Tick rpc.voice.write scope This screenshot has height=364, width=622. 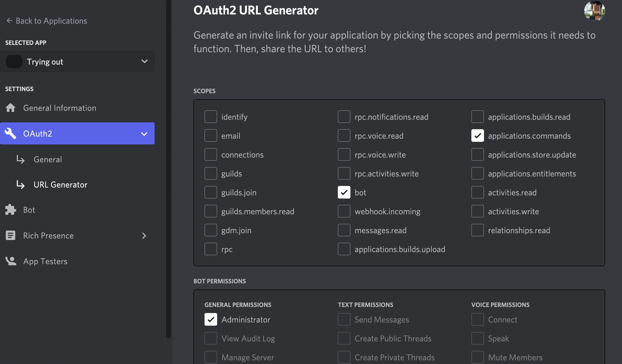(x=344, y=154)
